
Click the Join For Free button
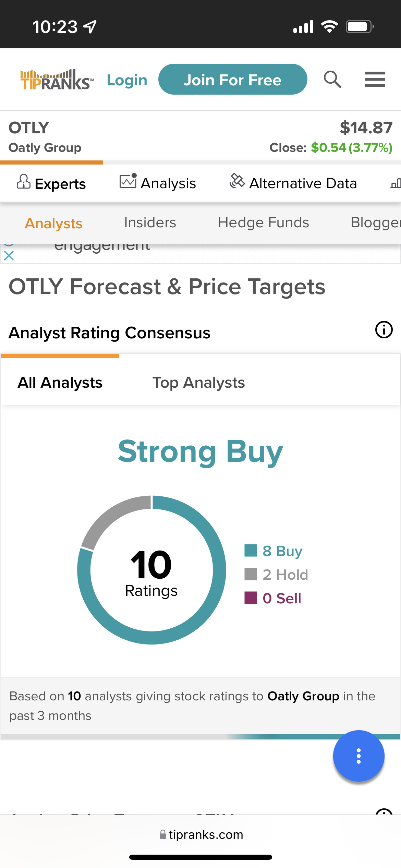(233, 79)
